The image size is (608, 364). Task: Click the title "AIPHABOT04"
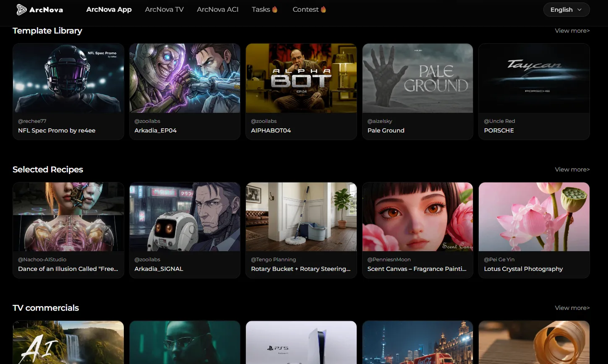pos(271,130)
